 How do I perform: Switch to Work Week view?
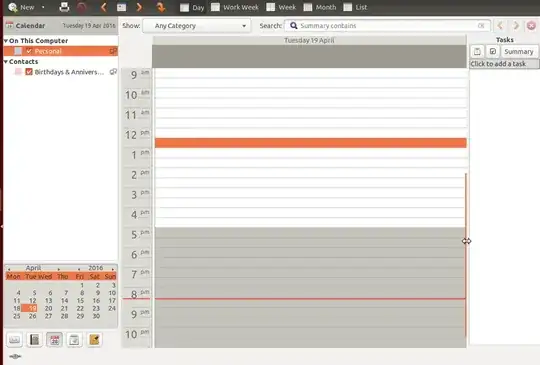235,7
